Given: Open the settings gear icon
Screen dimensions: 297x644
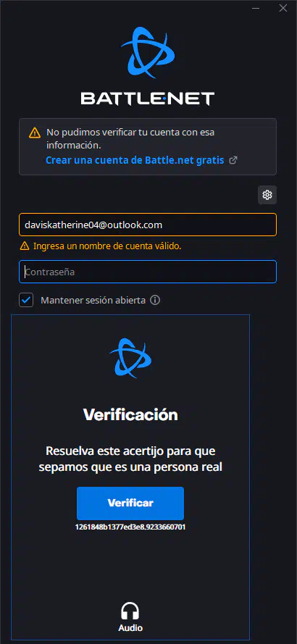Looking at the screenshot, I should click(267, 195).
